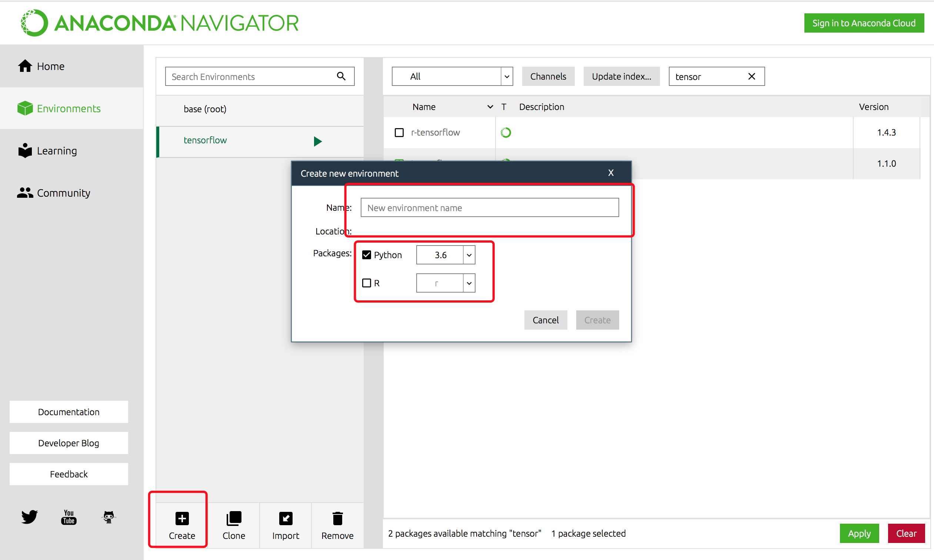This screenshot has height=560, width=934.
Task: Click the red Clear button
Action: 906,533
